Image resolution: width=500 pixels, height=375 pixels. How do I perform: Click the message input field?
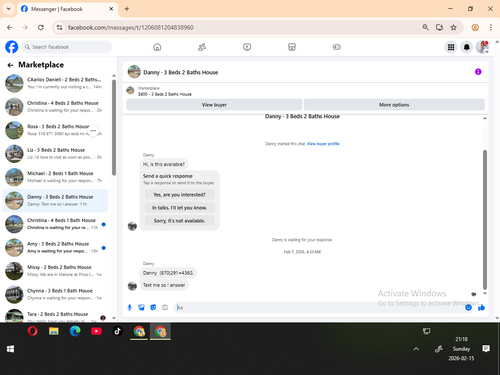[320, 307]
